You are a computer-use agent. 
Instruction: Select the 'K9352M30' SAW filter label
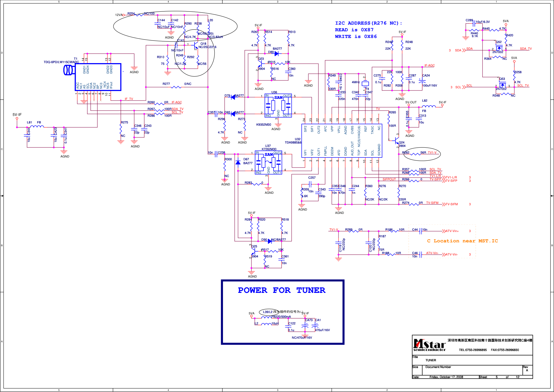point(264,125)
